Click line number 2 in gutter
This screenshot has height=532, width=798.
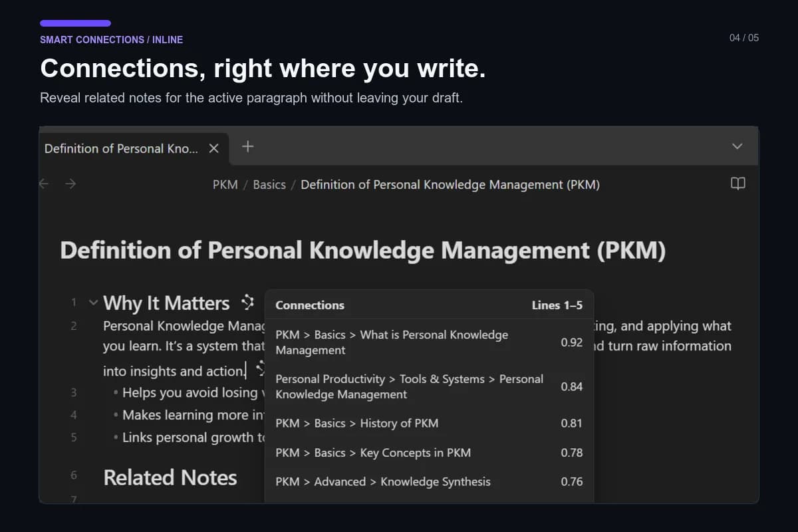(x=74, y=326)
